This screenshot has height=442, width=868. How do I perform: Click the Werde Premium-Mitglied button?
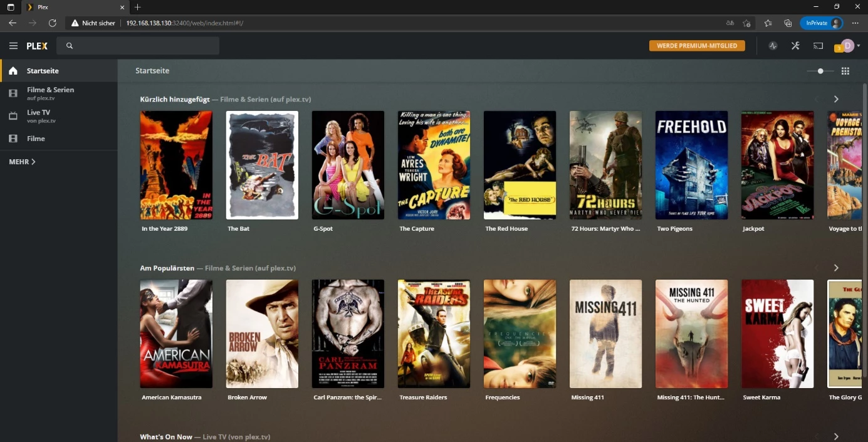pos(697,45)
